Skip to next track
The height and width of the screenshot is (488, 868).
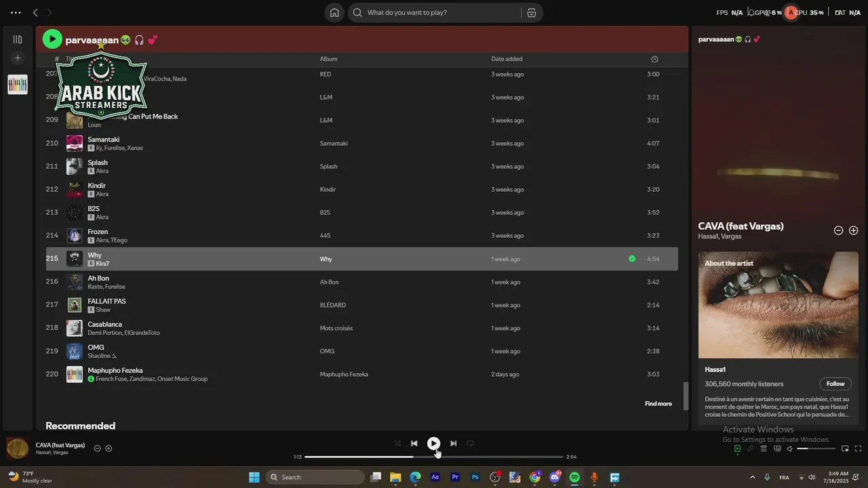(453, 443)
